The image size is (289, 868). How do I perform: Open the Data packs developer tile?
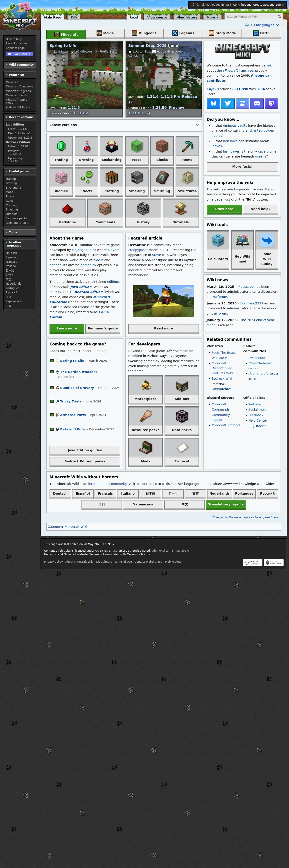[x=182, y=421]
